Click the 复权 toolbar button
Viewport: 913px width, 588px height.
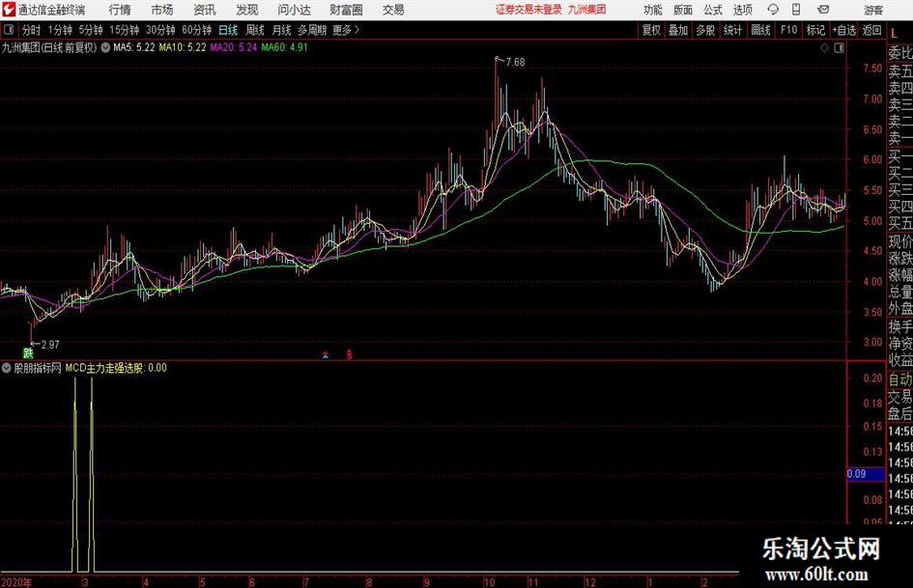pos(651,30)
